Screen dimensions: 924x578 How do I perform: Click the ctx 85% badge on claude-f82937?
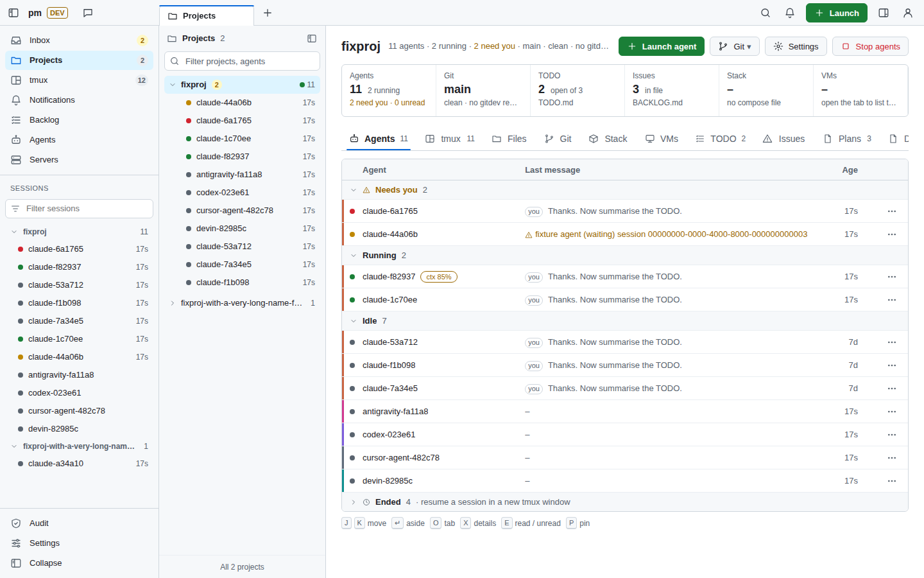coord(439,277)
